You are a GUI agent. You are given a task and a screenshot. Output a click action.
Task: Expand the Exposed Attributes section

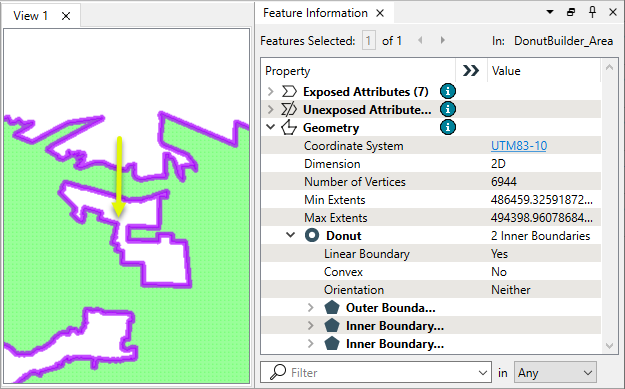[x=271, y=92]
